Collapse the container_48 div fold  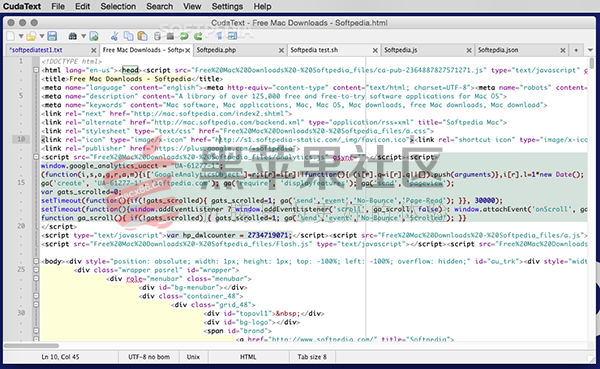pyautogui.click(x=36, y=296)
